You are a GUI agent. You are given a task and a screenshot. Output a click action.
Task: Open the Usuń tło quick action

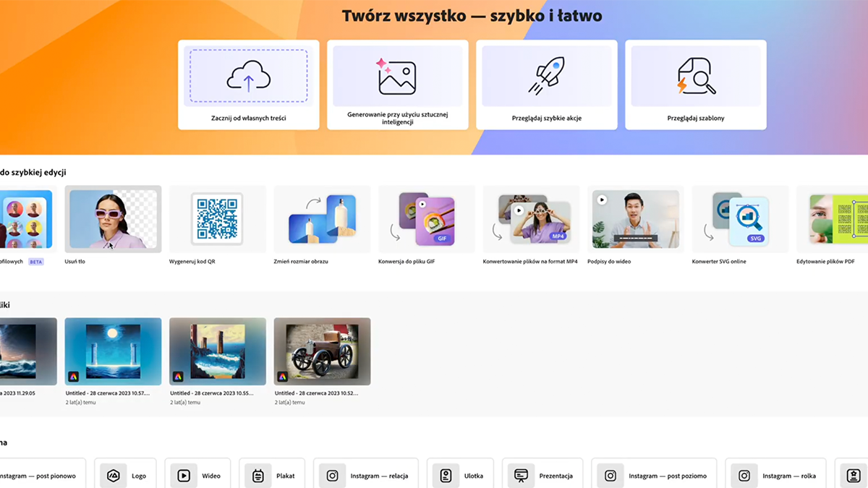click(x=113, y=219)
